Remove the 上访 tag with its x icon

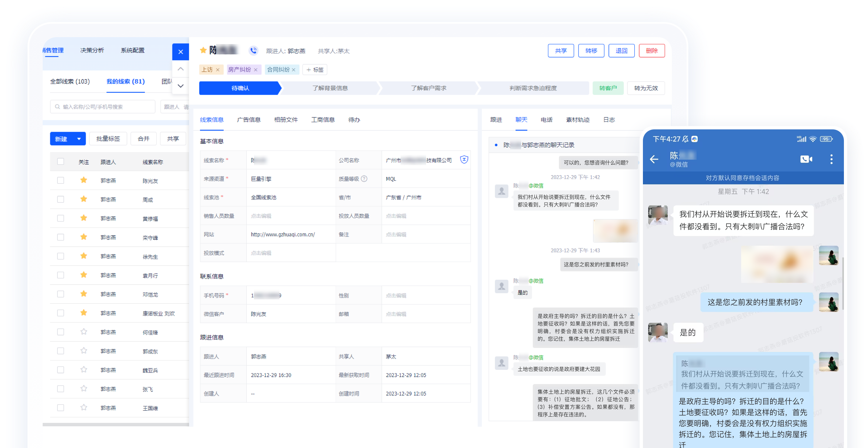tap(218, 70)
